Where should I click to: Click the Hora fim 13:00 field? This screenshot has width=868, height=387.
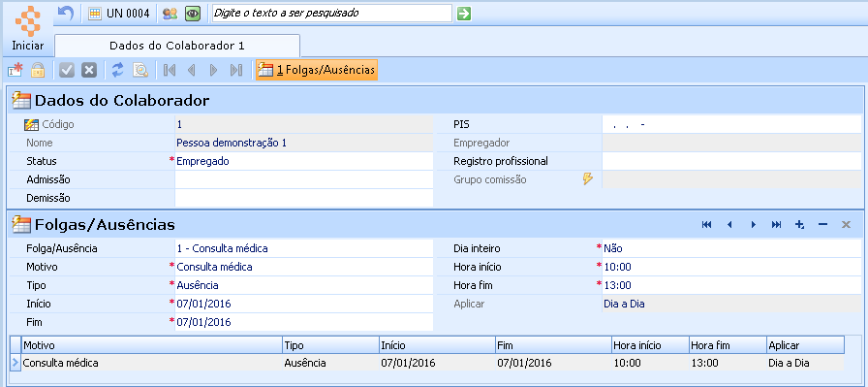pos(731,285)
